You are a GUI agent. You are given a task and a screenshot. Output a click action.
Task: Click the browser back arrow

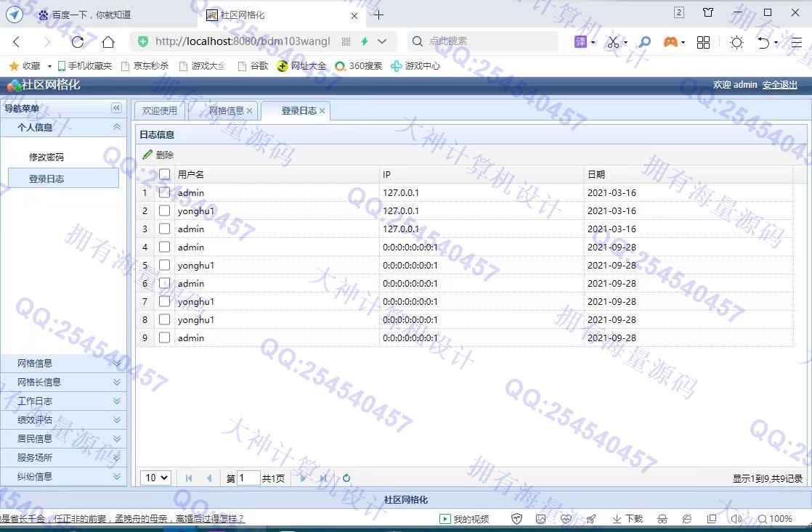[x=17, y=42]
